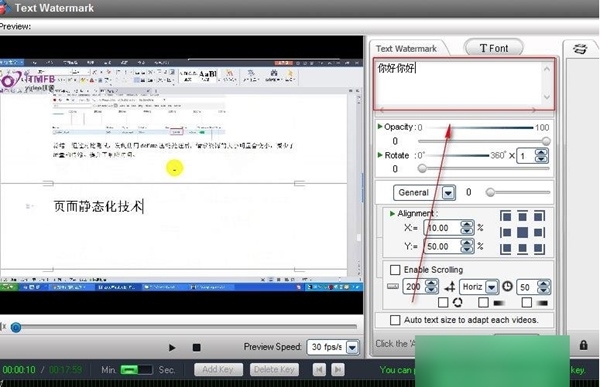Click the bottom-left alignment preset icon
Image resolution: width=600 pixels, height=387 pixels.
click(505, 249)
